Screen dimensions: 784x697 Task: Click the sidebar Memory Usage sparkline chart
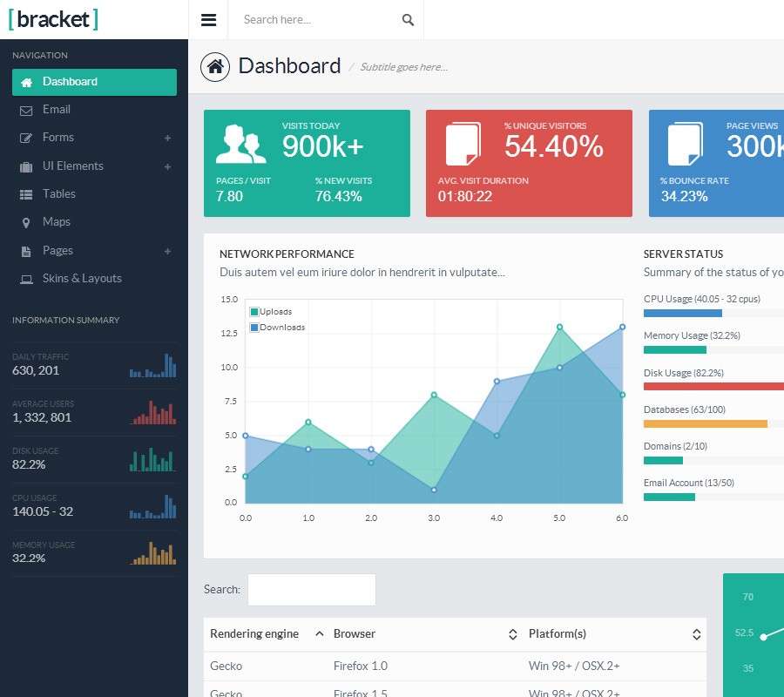153,553
